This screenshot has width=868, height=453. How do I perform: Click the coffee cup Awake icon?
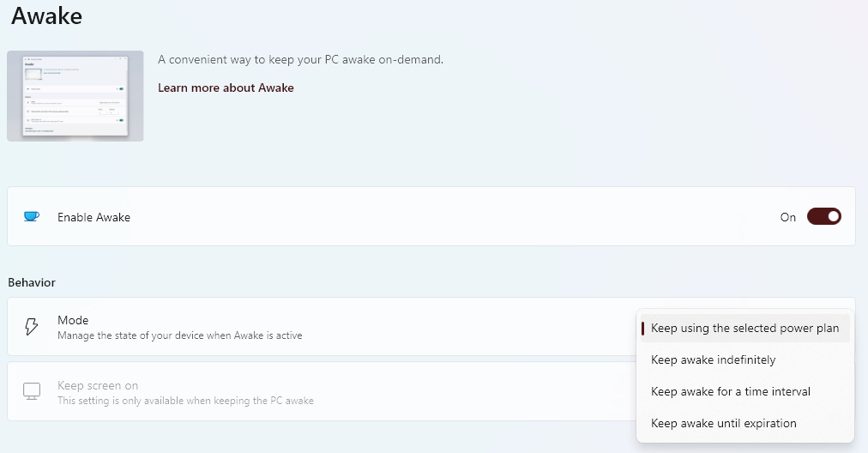point(32,217)
